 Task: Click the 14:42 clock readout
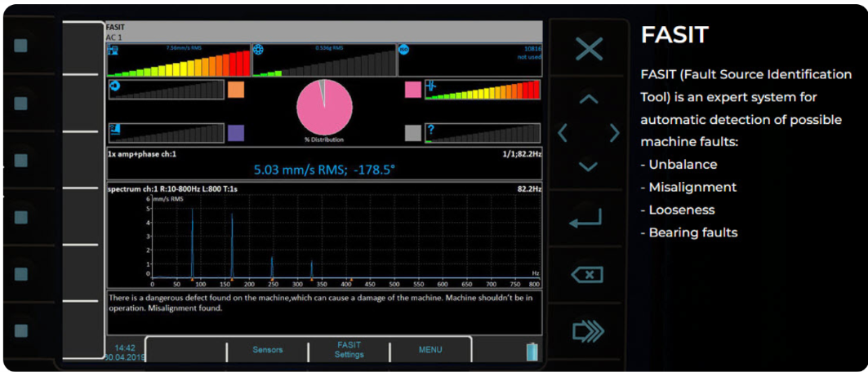[125, 348]
